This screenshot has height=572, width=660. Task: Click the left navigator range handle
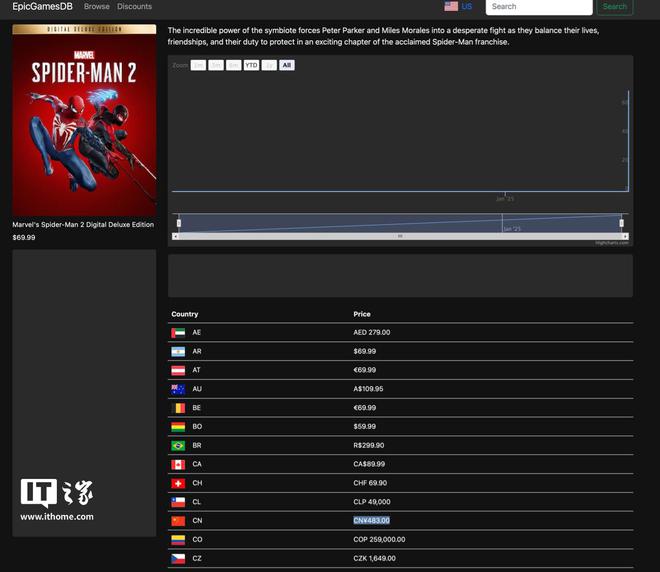tap(179, 223)
